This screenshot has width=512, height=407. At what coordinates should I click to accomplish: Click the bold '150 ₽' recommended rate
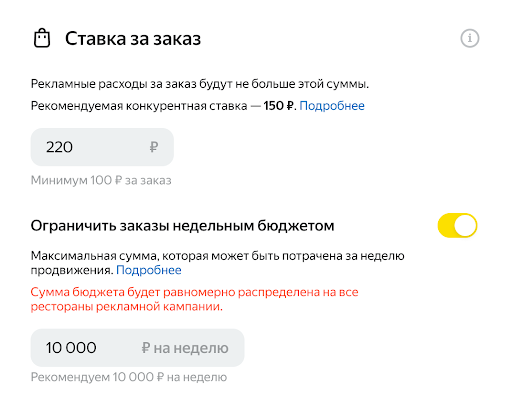tap(278, 106)
